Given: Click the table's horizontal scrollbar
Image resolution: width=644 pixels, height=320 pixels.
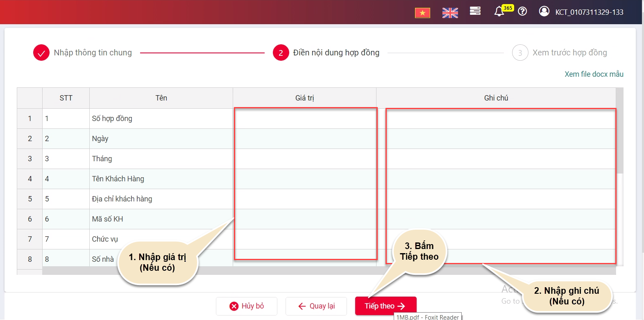Looking at the screenshot, I should [x=329, y=271].
